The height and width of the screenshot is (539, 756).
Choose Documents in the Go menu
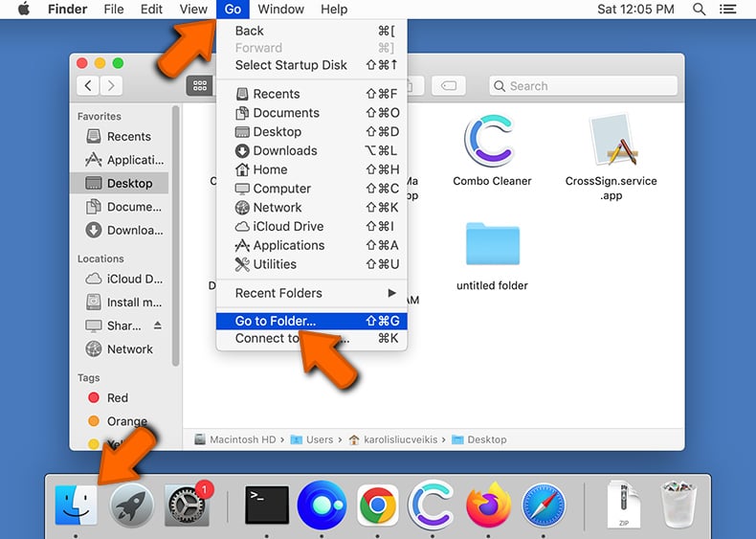point(311,113)
